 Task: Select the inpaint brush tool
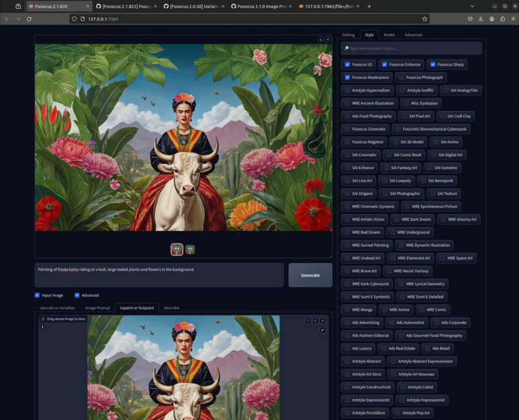(x=323, y=331)
